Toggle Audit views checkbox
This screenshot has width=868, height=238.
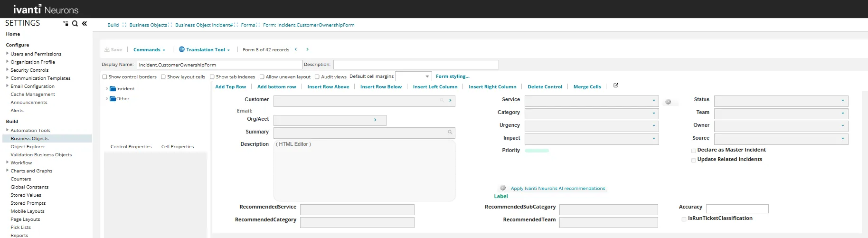[x=317, y=77]
